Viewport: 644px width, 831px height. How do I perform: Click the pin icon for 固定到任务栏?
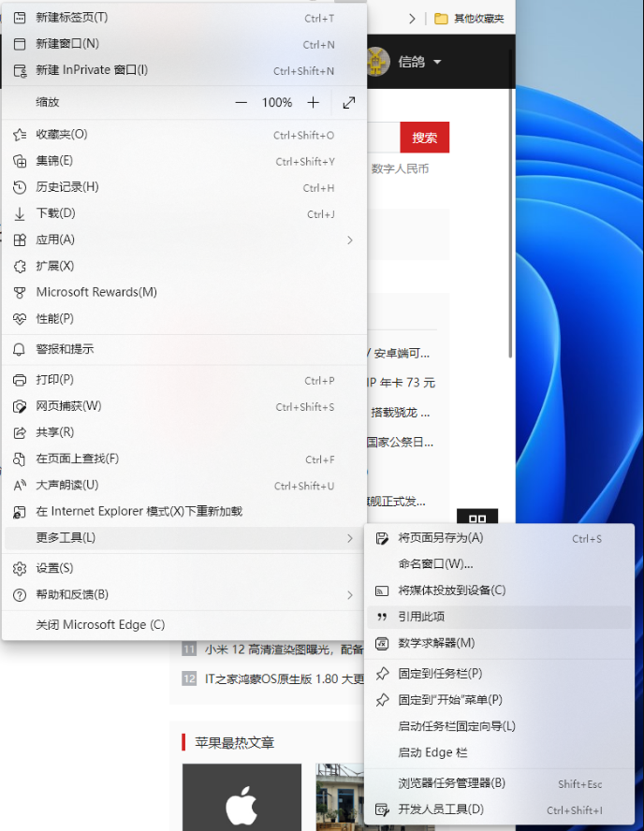382,674
